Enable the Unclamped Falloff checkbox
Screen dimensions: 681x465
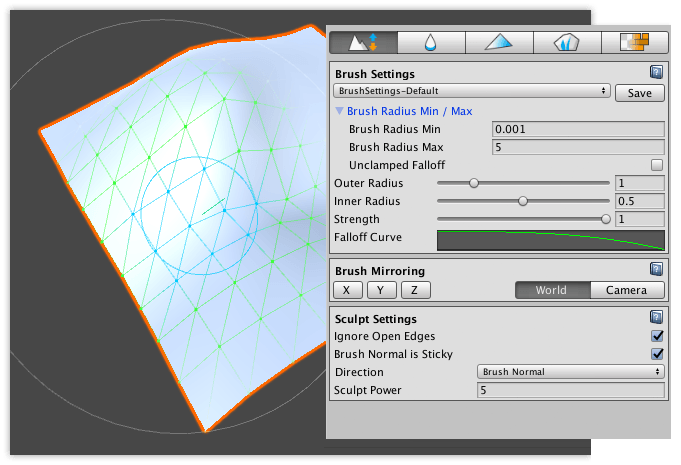point(657,165)
